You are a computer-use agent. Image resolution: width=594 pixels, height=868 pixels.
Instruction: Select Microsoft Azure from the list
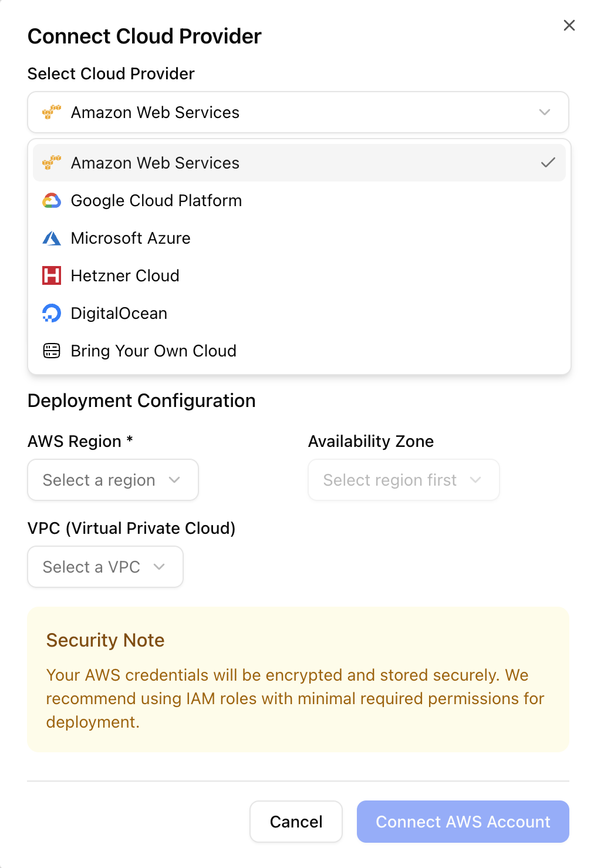tap(130, 238)
